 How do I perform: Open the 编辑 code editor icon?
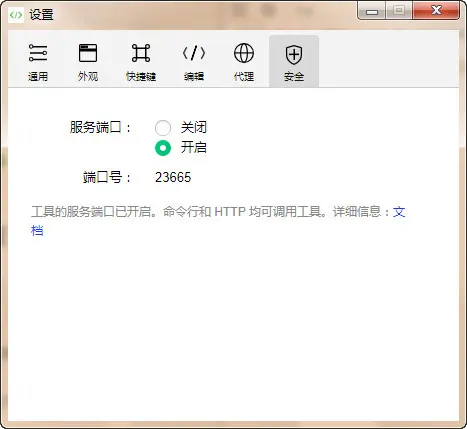(194, 53)
